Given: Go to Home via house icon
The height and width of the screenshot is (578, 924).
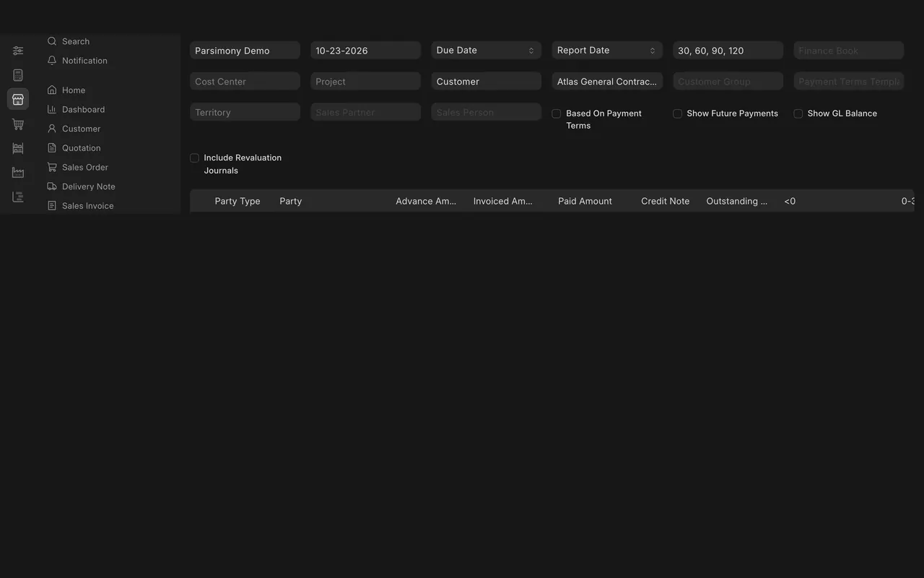Looking at the screenshot, I should click(x=52, y=90).
